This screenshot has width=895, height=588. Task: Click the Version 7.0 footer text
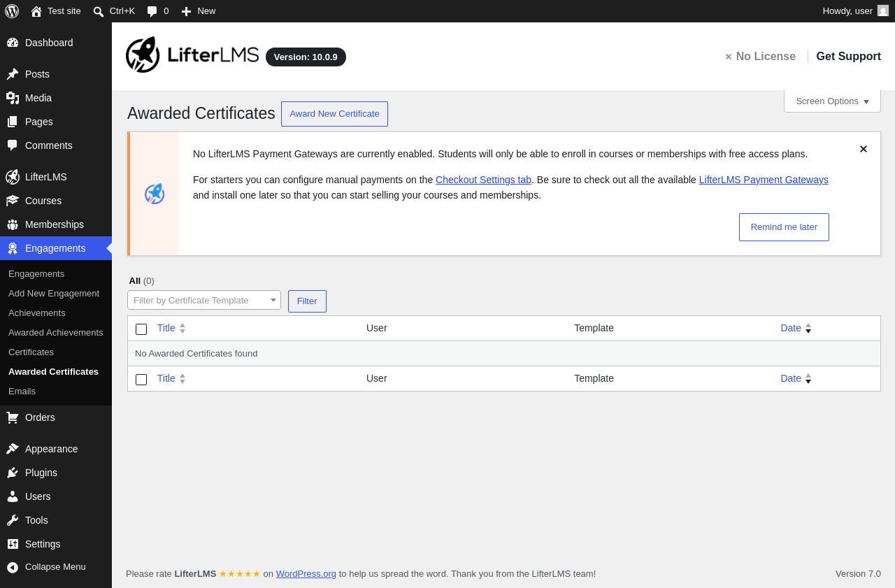(858, 573)
